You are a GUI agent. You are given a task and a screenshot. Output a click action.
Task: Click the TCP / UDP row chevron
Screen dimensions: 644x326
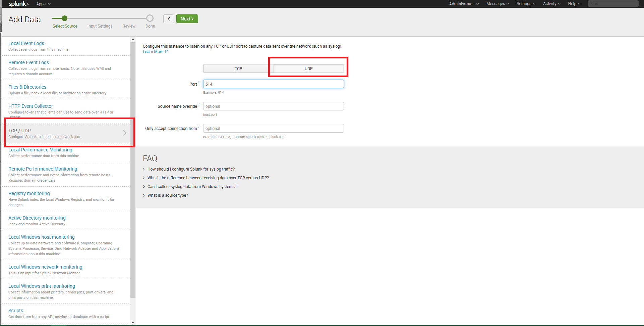pos(125,133)
